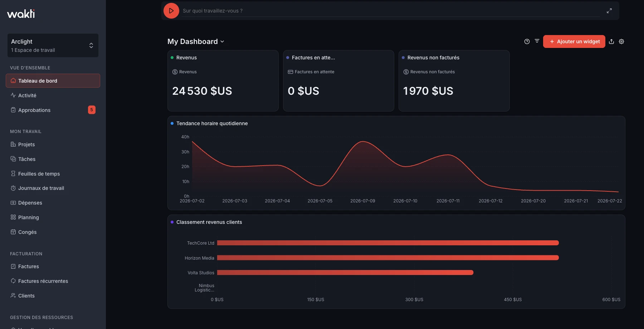Open Dépenses in the sidebar

[x=53, y=203]
